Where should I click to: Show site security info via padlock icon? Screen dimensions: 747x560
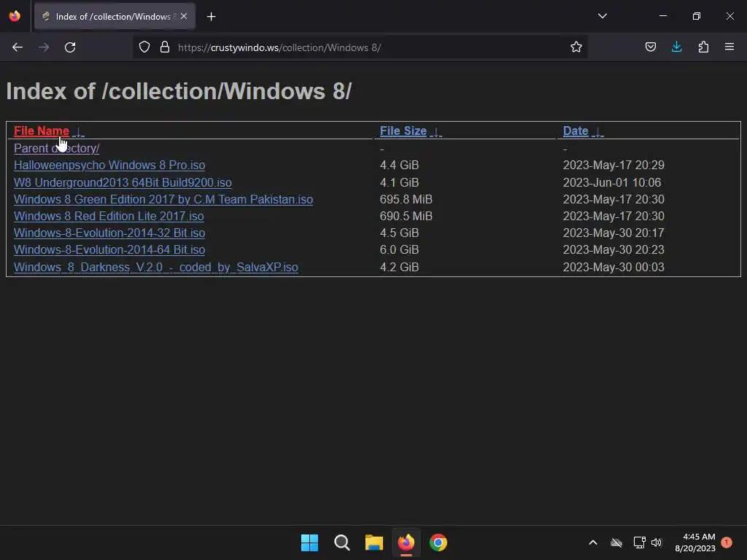point(165,47)
